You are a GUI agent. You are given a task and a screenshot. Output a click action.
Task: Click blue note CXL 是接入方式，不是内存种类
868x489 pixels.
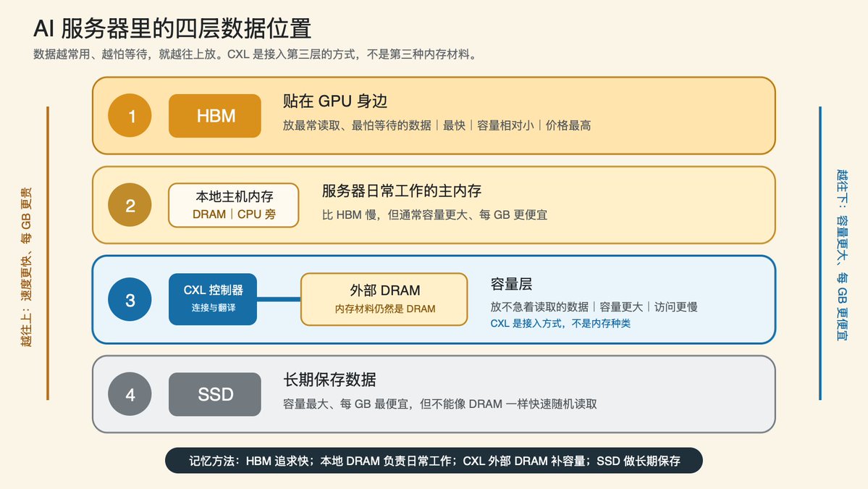coord(560,323)
